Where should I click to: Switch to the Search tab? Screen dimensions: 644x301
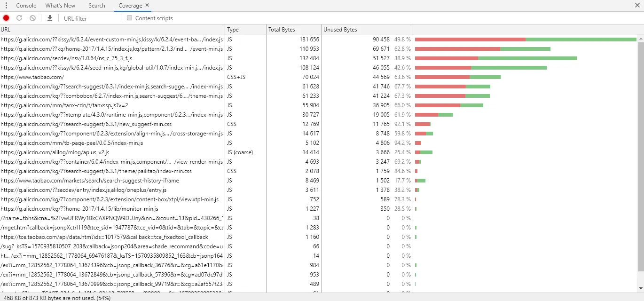point(97,6)
